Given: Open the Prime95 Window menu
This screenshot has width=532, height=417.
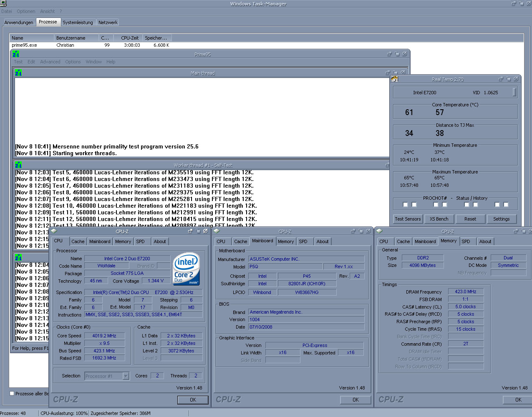Looking at the screenshot, I should point(93,62).
